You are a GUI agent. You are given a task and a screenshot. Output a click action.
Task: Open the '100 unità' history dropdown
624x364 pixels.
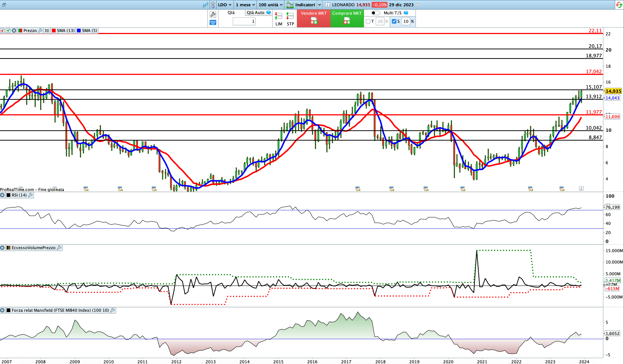click(270, 5)
